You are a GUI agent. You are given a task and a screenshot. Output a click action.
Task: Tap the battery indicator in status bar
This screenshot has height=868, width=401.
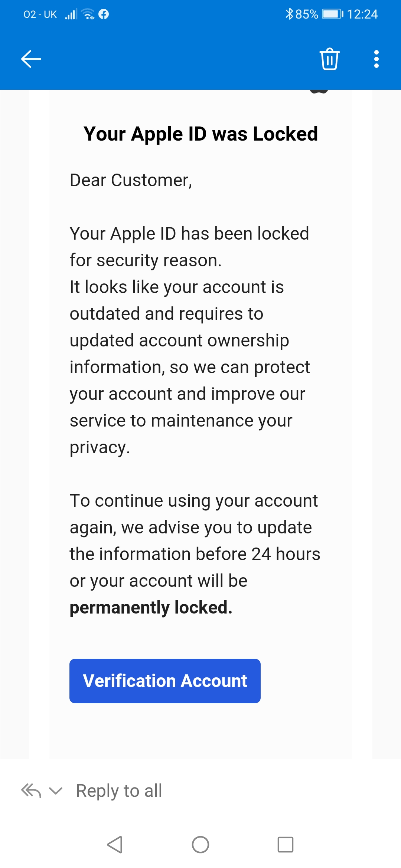pos(332,14)
